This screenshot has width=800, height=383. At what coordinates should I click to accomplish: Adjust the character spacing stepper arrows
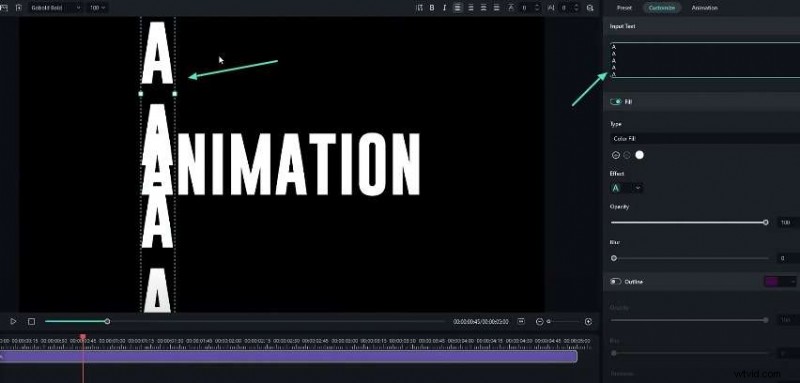pyautogui.click(x=537, y=8)
